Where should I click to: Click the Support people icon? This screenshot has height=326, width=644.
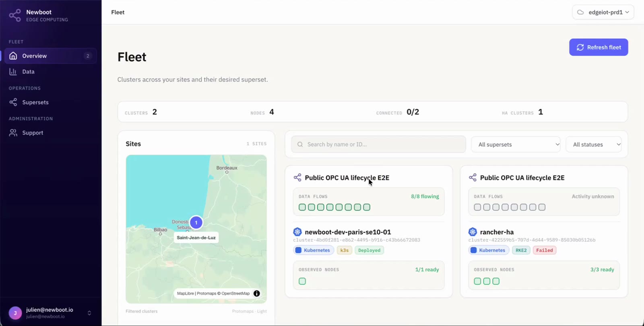(x=13, y=133)
